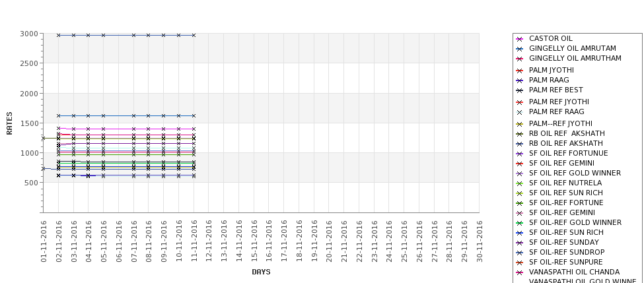Click the 3000 y-axis tick label
This screenshot has width=644, height=283.
coord(29,34)
